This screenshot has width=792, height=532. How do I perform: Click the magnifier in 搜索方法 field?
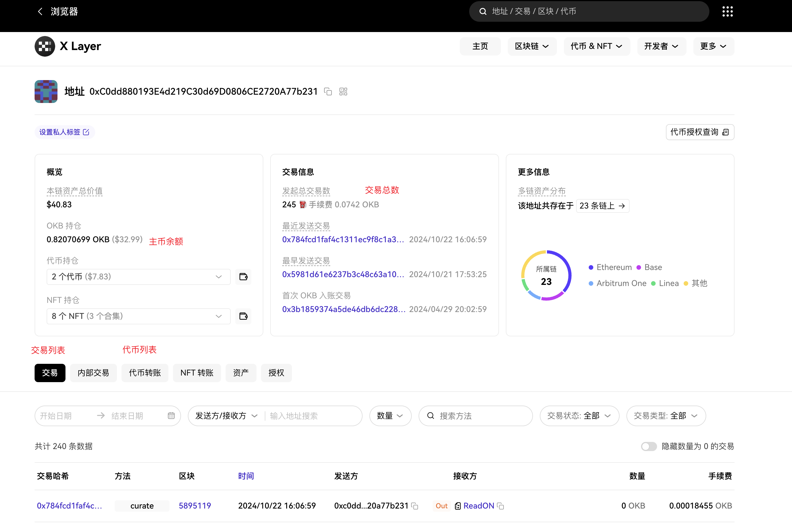pyautogui.click(x=430, y=416)
